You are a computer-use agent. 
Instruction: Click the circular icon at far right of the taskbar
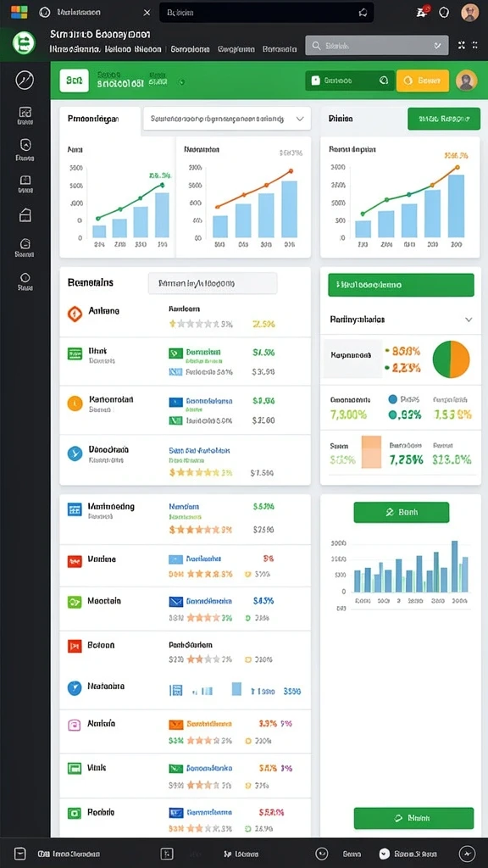tap(468, 854)
